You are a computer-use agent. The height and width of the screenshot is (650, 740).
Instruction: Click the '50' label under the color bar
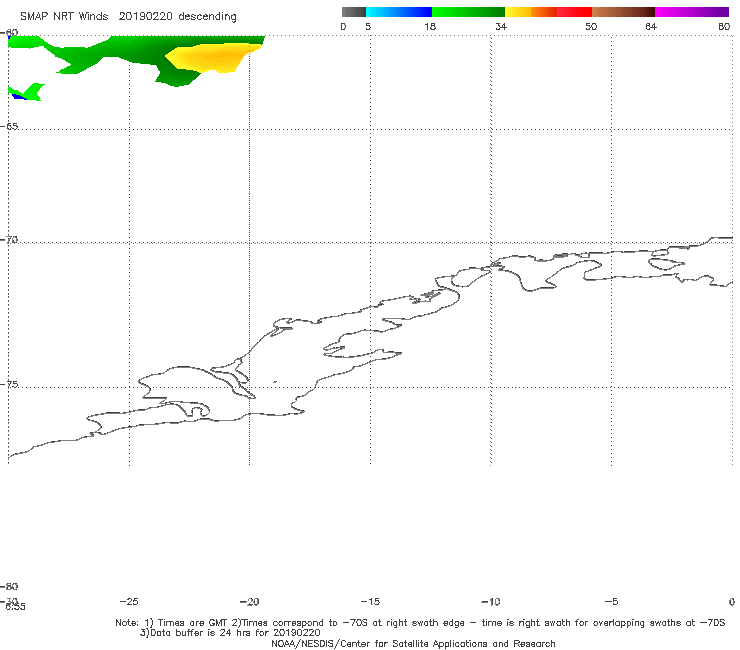pos(591,27)
